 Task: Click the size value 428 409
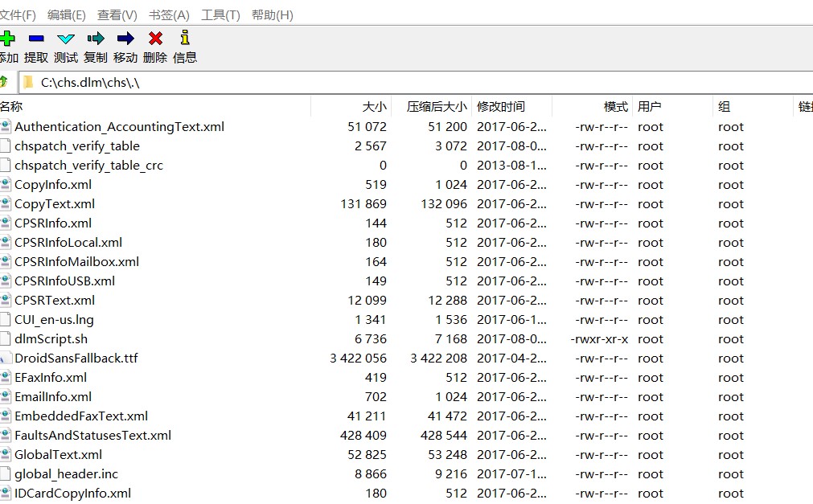pos(363,436)
